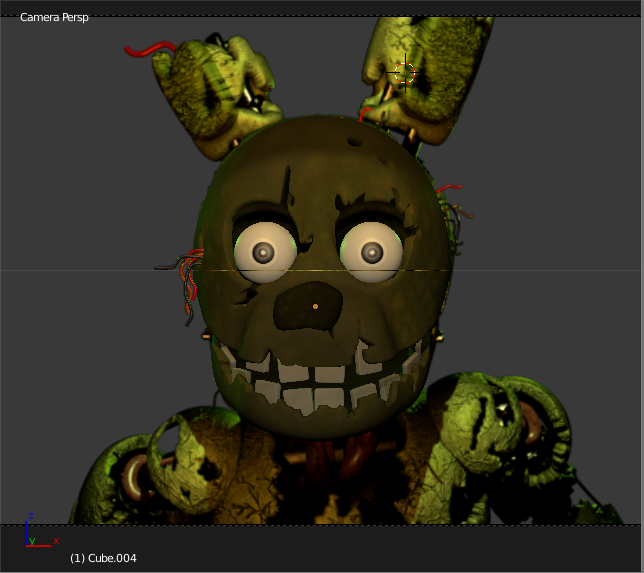644x573 pixels.
Task: Click the XYZ axis orientation indicator
Action: tap(41, 531)
